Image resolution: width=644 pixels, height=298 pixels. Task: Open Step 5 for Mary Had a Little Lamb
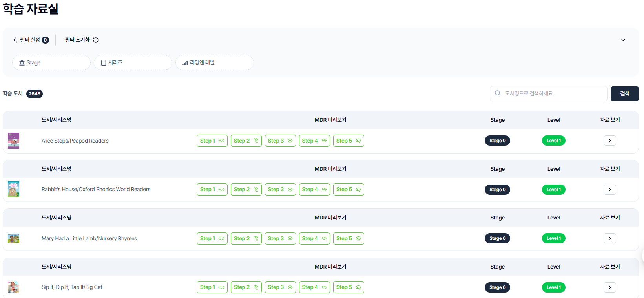[x=348, y=238]
